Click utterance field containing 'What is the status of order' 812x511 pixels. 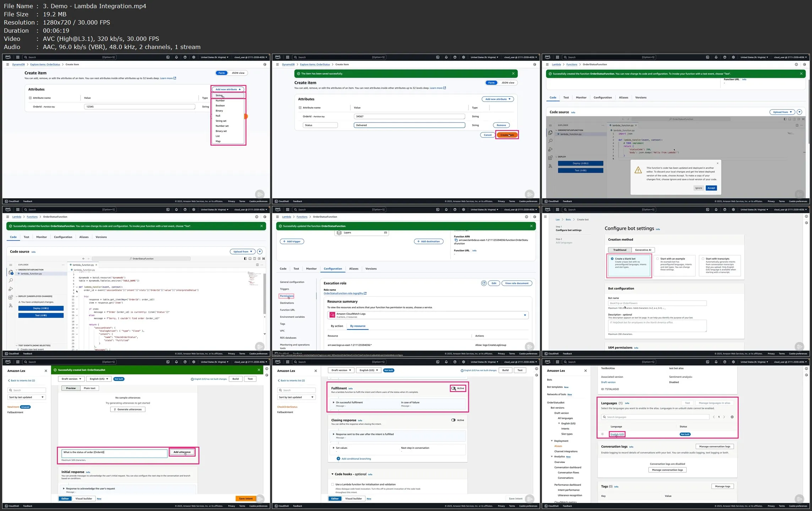[114, 453]
